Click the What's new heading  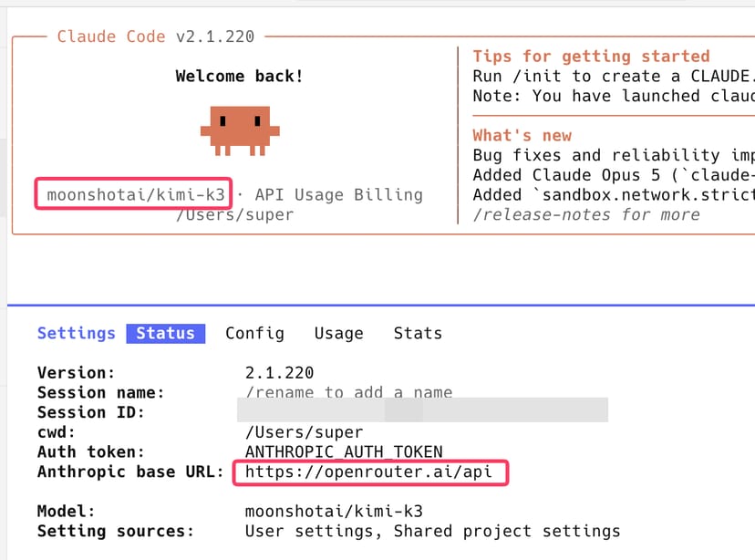[x=522, y=135]
